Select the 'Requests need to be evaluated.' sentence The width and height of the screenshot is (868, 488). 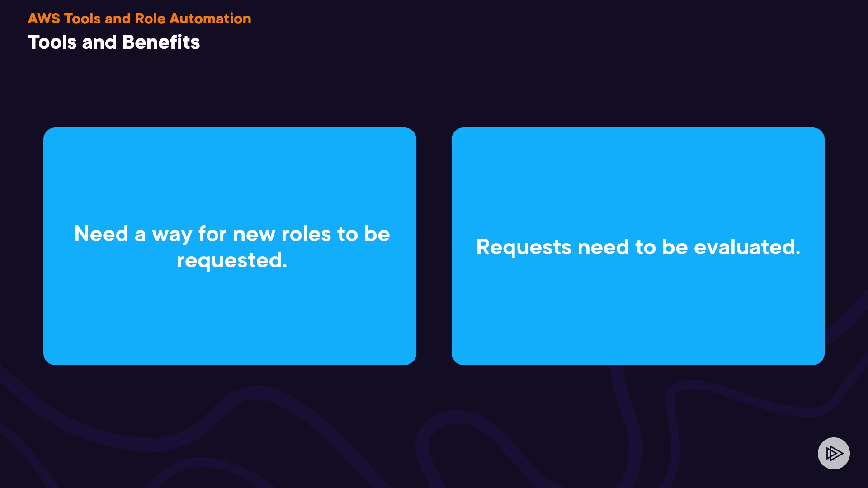click(x=638, y=247)
